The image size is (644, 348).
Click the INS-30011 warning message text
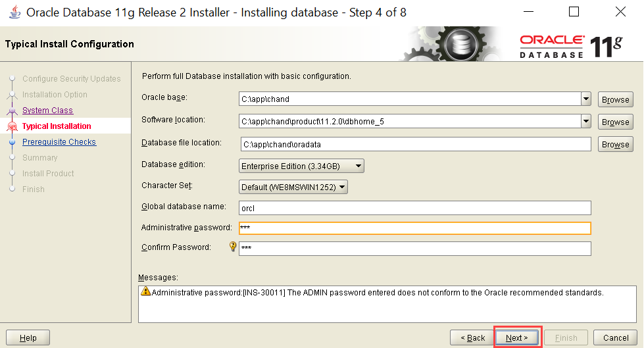(x=378, y=293)
